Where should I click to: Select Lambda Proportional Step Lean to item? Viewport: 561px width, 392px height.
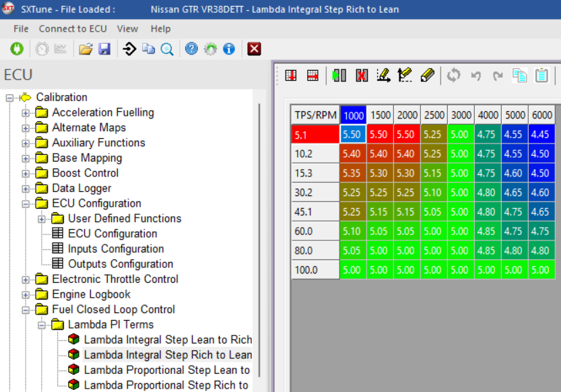click(x=167, y=370)
